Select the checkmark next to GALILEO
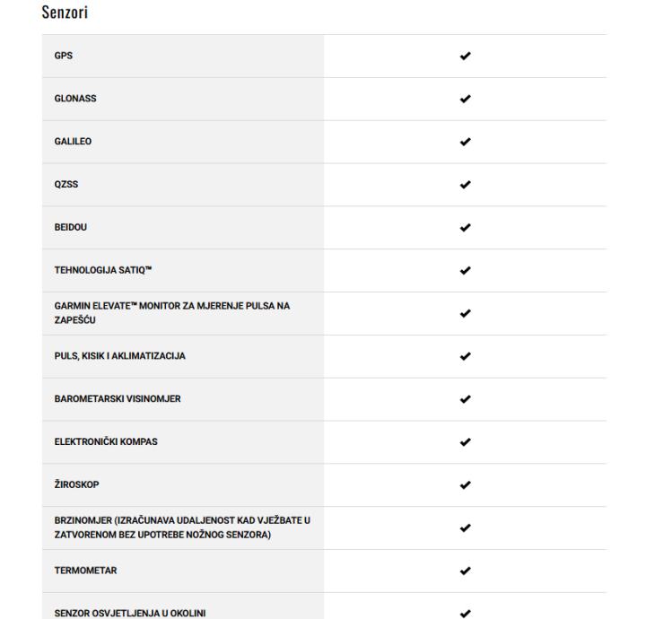The image size is (672, 619). [x=465, y=142]
